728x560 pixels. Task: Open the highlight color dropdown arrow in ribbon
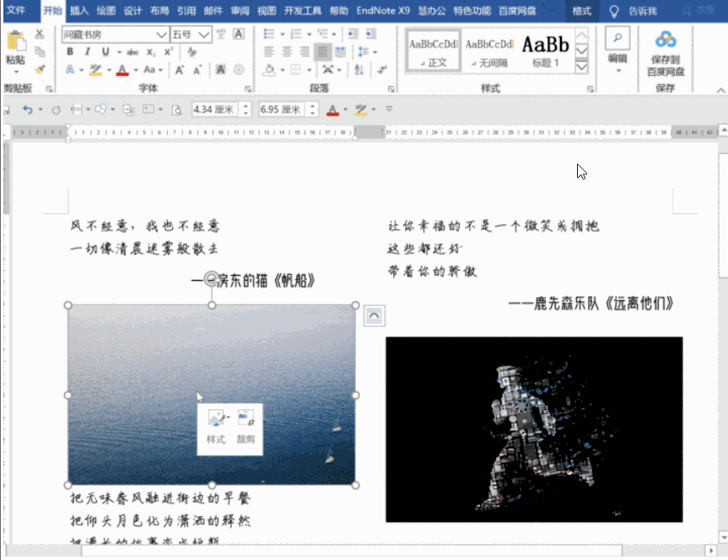pyautogui.click(x=109, y=70)
